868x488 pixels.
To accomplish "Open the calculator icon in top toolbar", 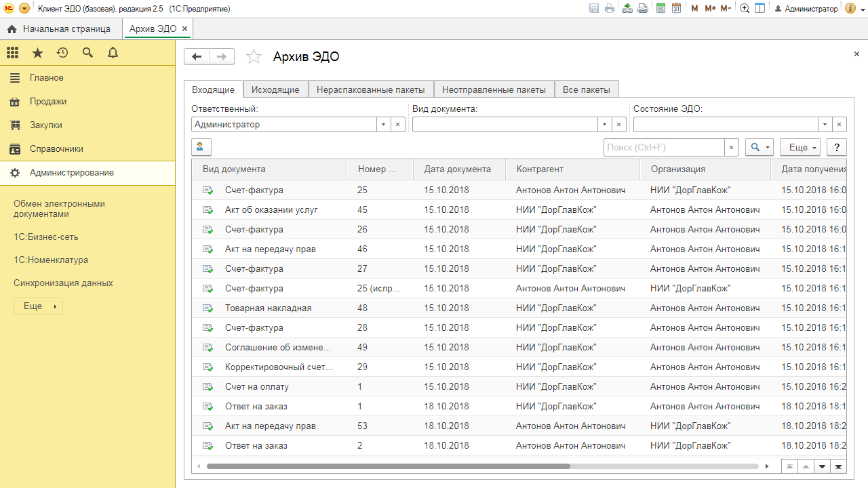I will 660,9.
